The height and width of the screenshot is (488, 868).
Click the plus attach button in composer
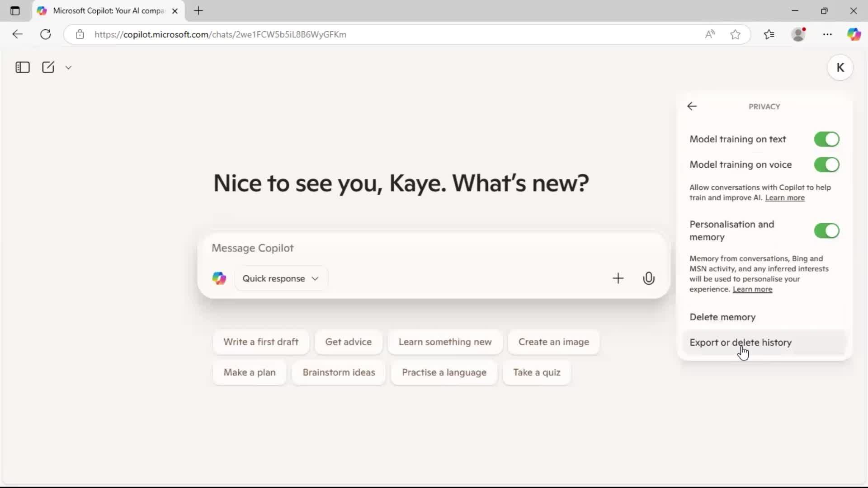(x=618, y=278)
